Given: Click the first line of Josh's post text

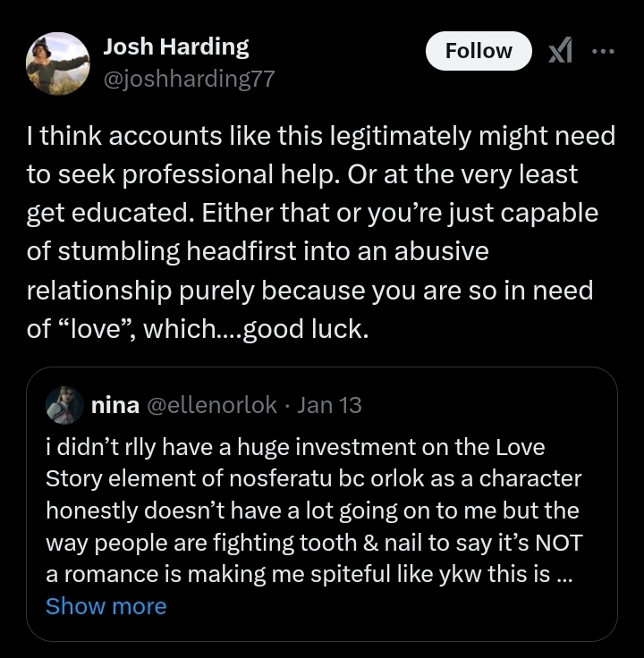Looking at the screenshot, I should (321, 136).
